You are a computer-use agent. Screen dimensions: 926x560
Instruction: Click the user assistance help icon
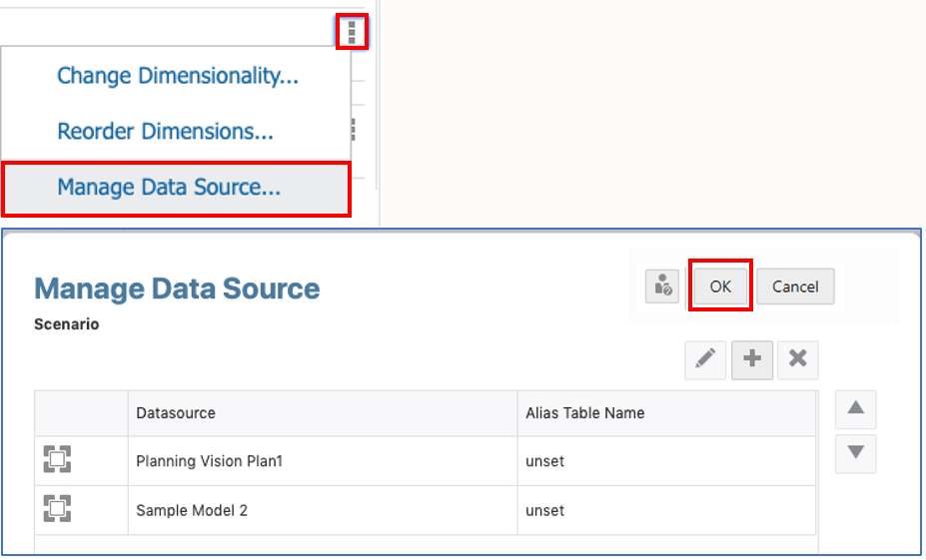pyautogui.click(x=663, y=286)
